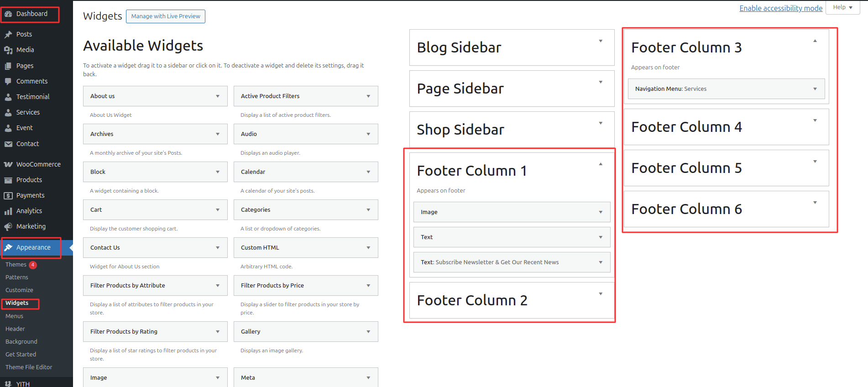
Task: Expand the Footer Column 3 widget area
Action: pyautogui.click(x=815, y=41)
